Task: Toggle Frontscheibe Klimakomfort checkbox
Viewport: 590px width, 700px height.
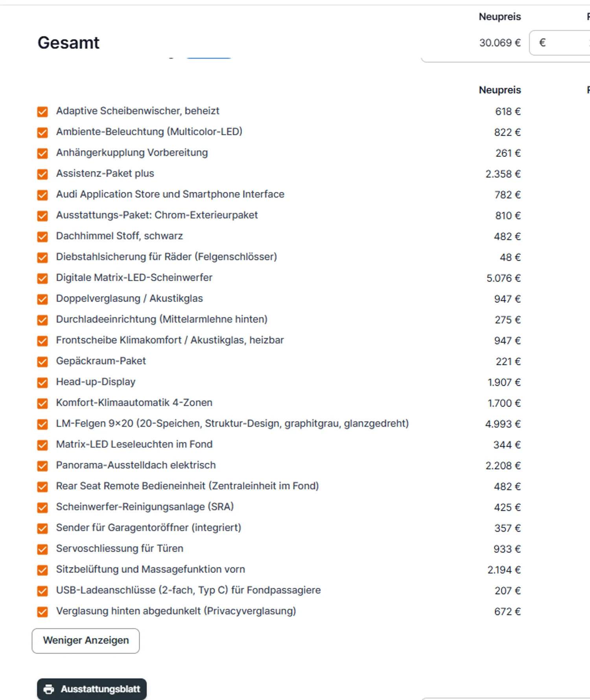Action: pyautogui.click(x=42, y=341)
